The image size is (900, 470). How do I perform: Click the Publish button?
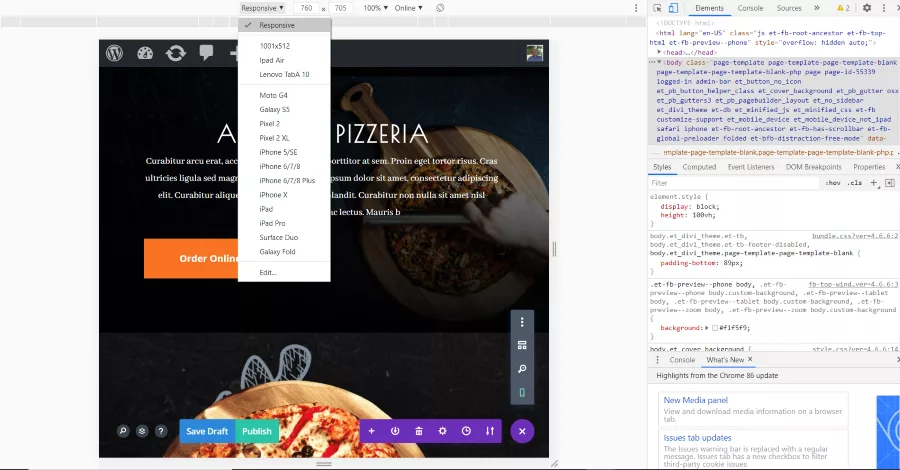pos(257,431)
